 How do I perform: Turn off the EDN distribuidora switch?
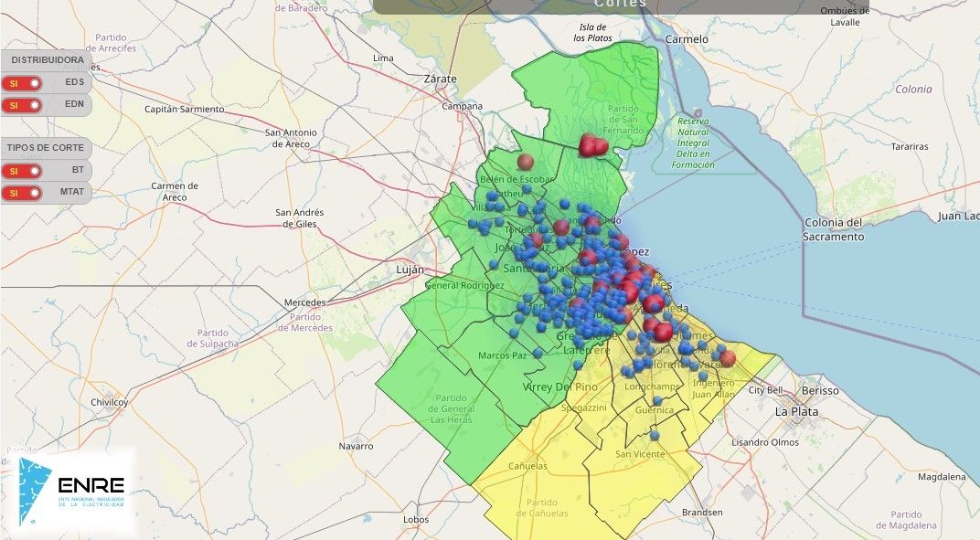pyautogui.click(x=22, y=105)
